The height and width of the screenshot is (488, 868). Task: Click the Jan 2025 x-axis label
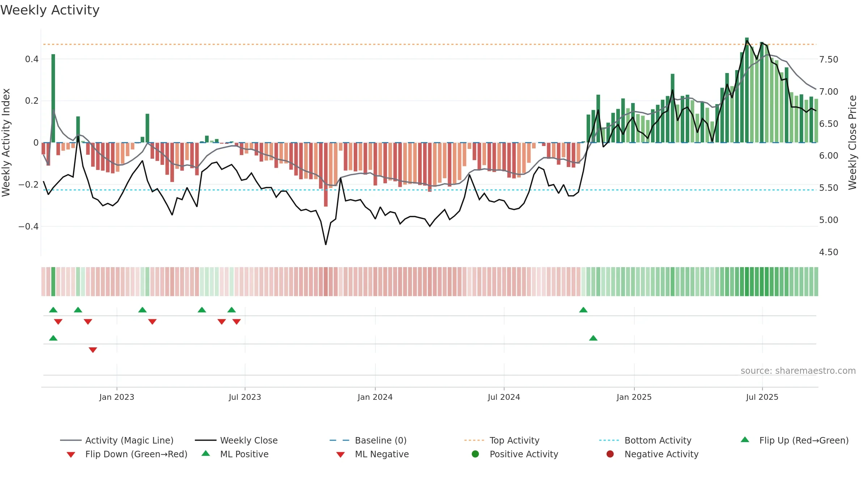tap(634, 397)
